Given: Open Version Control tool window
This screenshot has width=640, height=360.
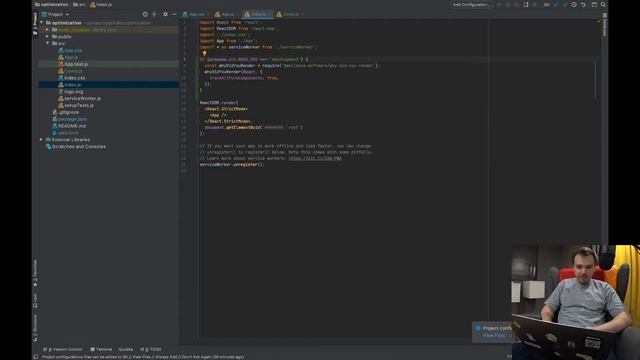Looking at the screenshot, I should click(x=62, y=349).
